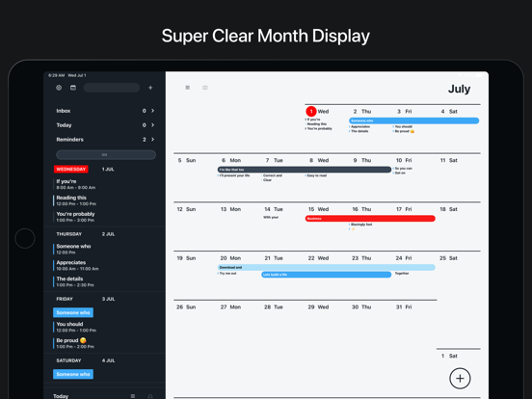Screen dimensions: 532x399
Task: Click the calendar icon beside the settings gear
Action: click(x=73, y=88)
